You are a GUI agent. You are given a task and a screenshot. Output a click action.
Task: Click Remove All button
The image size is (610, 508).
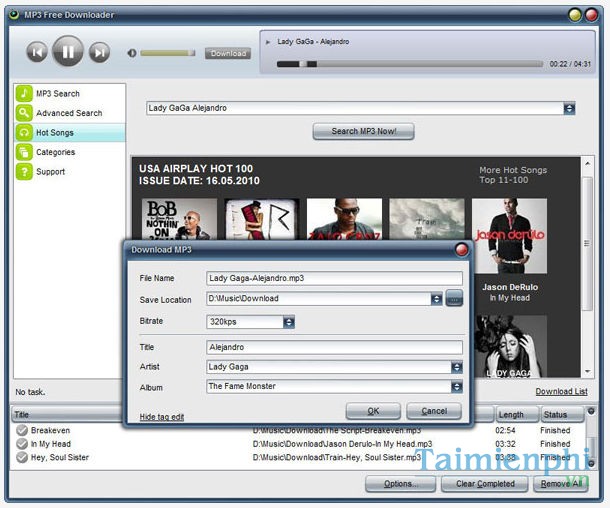(x=561, y=484)
